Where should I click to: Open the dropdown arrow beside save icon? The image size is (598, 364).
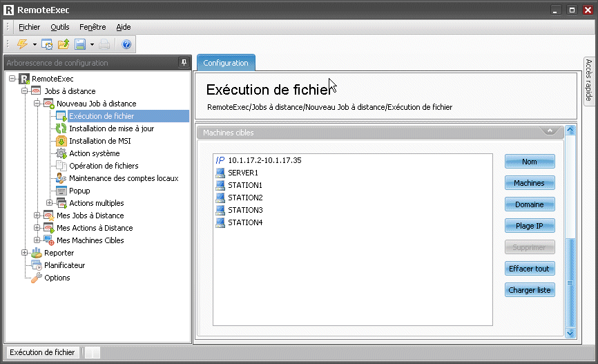tap(92, 45)
